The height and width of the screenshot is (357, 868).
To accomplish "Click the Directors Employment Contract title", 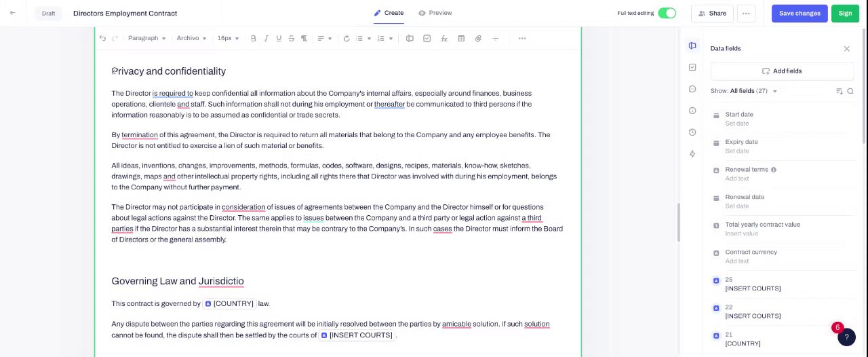I will 125,14.
